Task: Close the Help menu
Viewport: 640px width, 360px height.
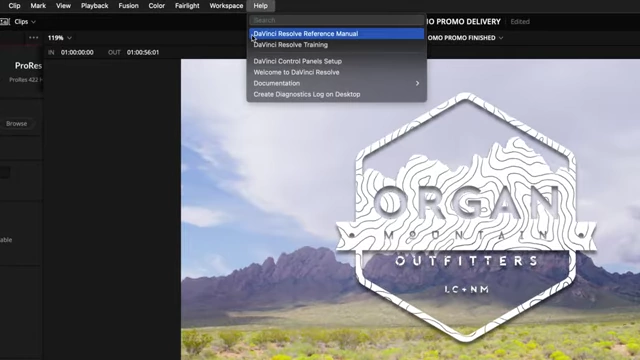Action: [x=260, y=6]
